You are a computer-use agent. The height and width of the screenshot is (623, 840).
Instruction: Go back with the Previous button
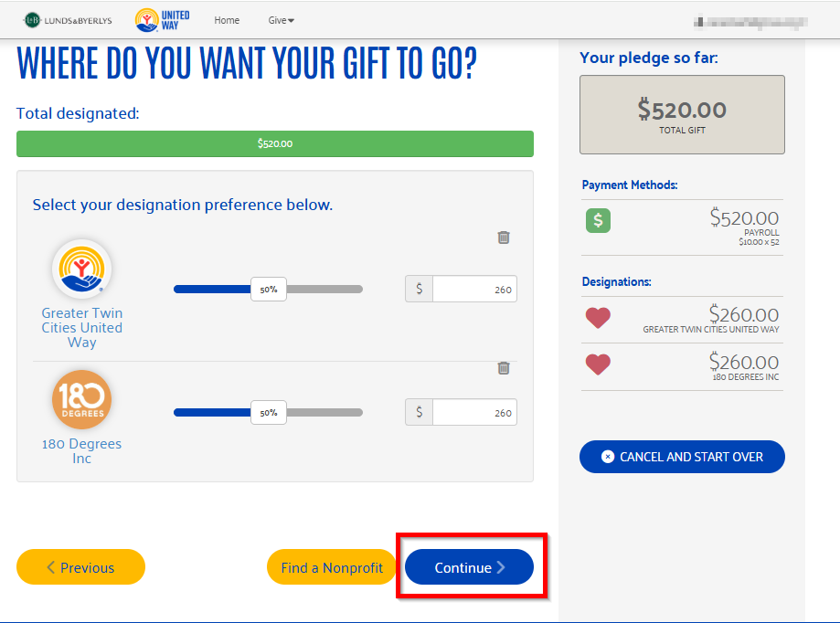click(x=81, y=566)
